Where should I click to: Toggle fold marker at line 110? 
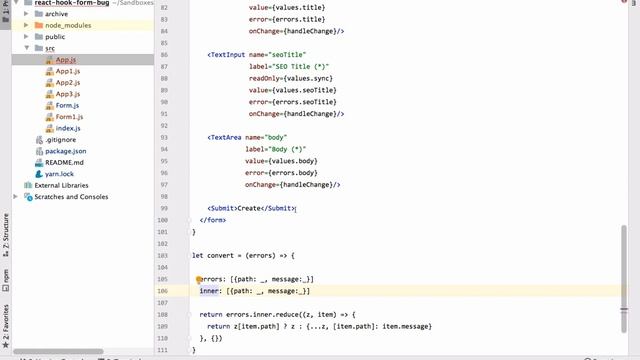(189, 338)
